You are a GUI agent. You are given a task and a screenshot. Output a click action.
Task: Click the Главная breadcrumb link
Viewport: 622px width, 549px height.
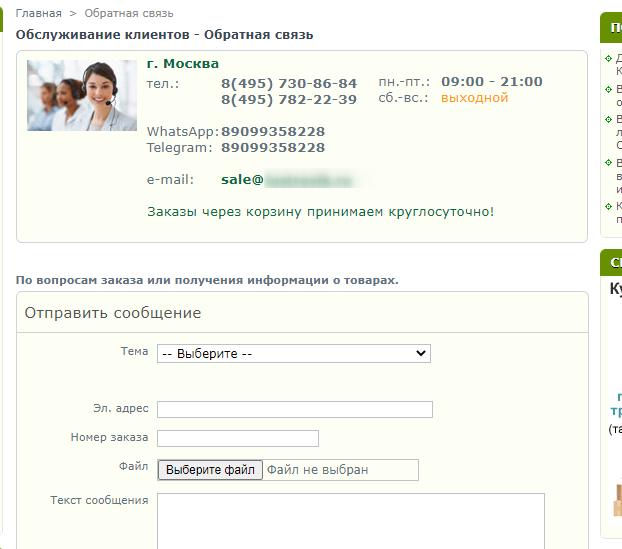38,13
